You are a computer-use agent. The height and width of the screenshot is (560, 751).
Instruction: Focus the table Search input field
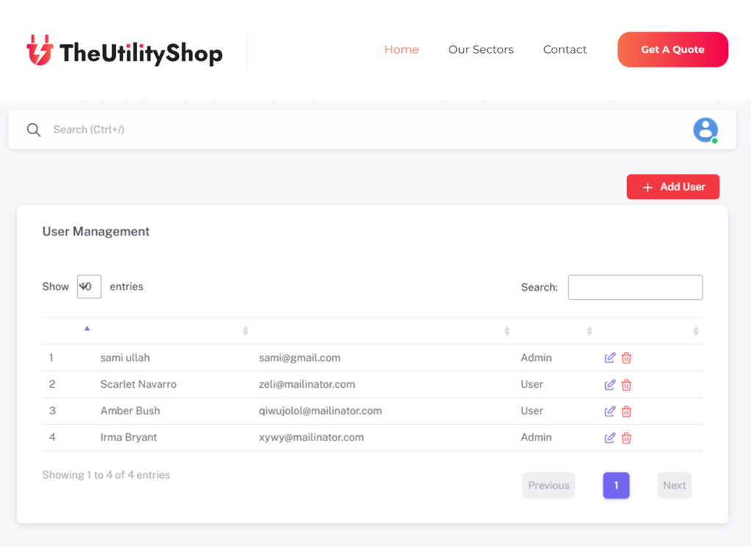click(x=635, y=287)
